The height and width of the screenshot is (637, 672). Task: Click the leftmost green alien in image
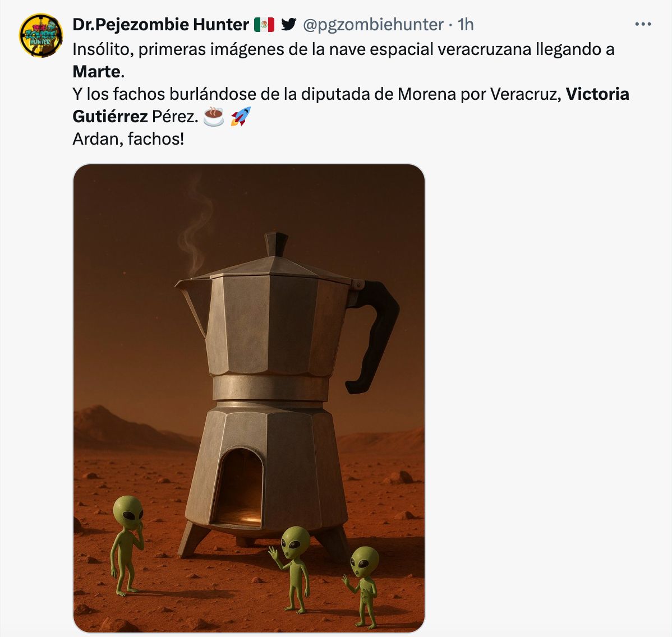point(127,546)
